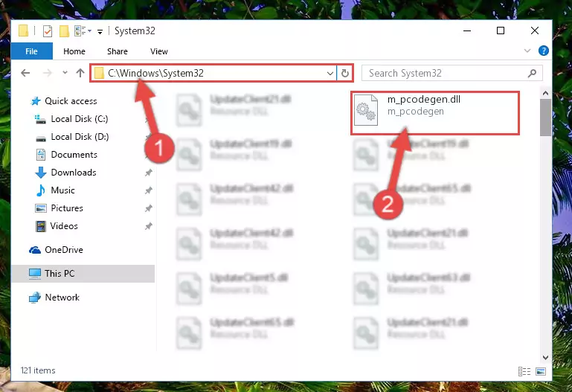Switch to the Home ribbon tab
Image resolution: width=572 pixels, height=392 pixels.
click(x=74, y=51)
